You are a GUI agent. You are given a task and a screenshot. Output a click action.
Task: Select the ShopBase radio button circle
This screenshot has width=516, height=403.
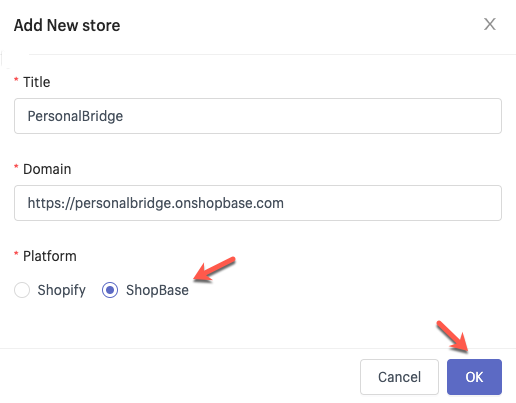coord(110,290)
